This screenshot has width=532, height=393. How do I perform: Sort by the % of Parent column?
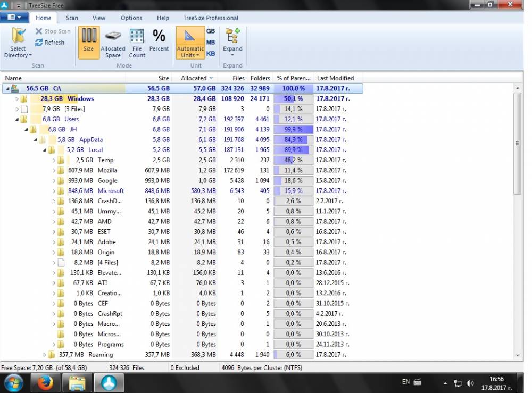pos(294,78)
